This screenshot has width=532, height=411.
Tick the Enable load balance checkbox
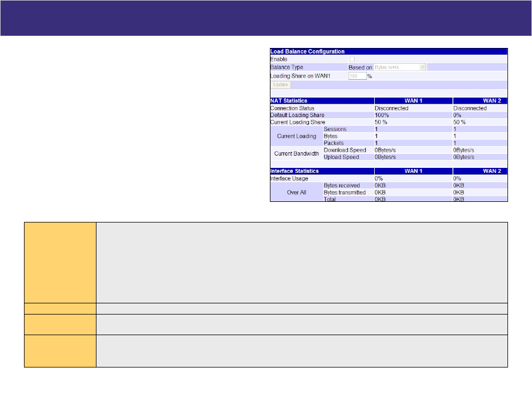(x=352, y=59)
